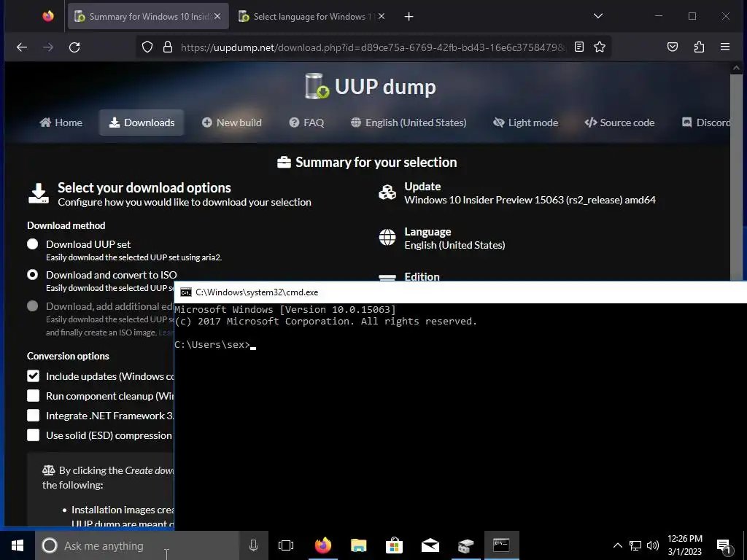Select the Download, add additional editions radio

32,306
